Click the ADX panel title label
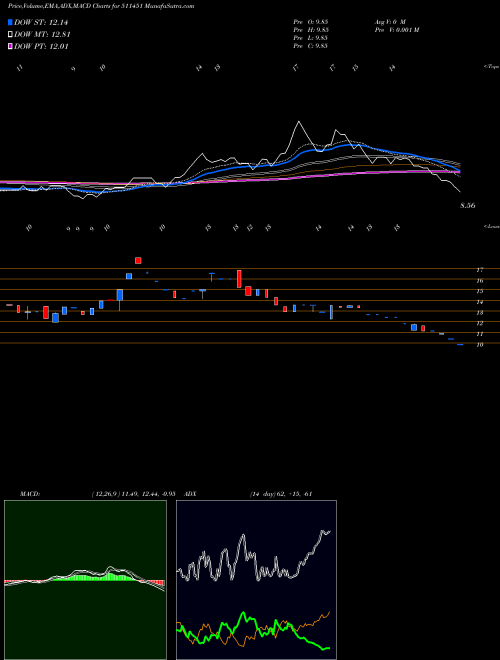 coord(190,494)
